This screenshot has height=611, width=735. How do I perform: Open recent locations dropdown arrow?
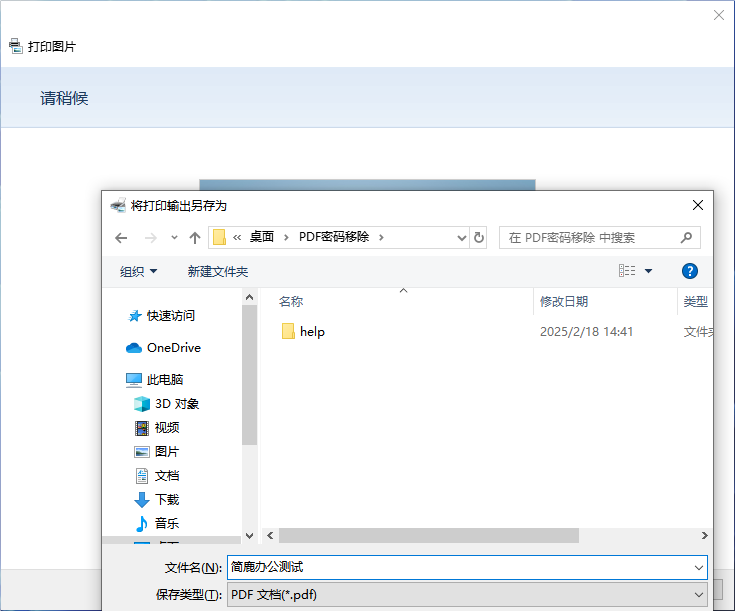[x=174, y=237]
